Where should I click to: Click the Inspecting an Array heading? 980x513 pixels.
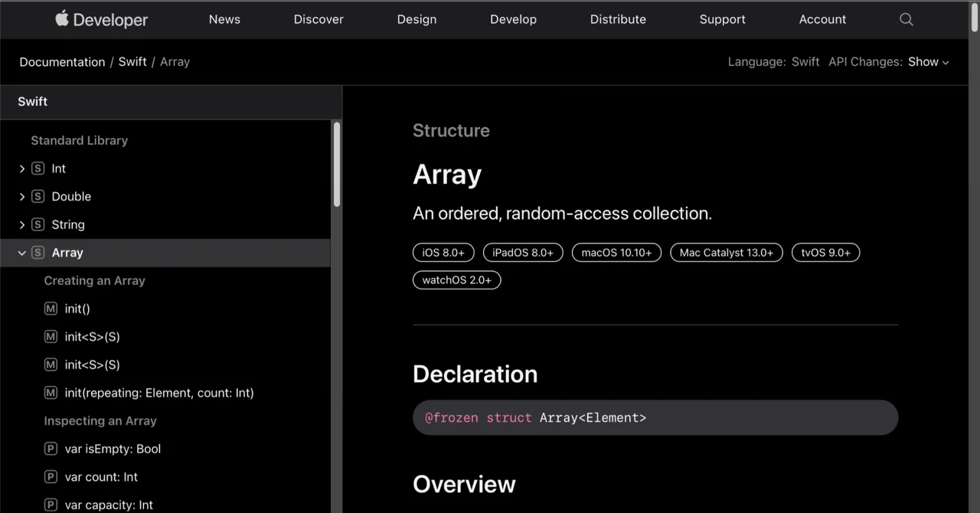tap(100, 421)
